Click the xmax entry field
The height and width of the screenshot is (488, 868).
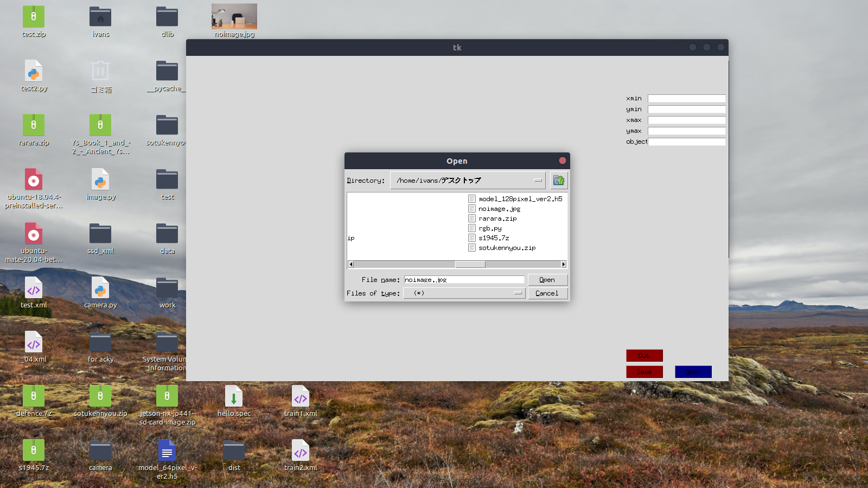[x=686, y=120]
